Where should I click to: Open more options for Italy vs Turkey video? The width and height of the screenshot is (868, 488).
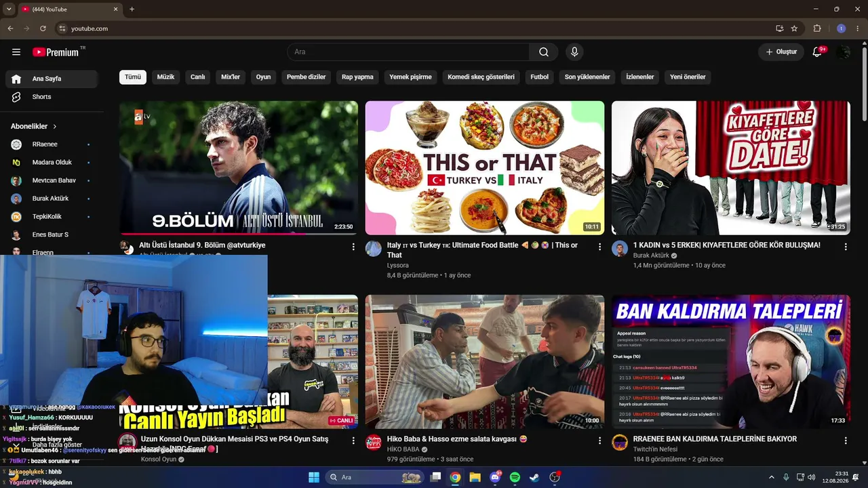[599, 247]
